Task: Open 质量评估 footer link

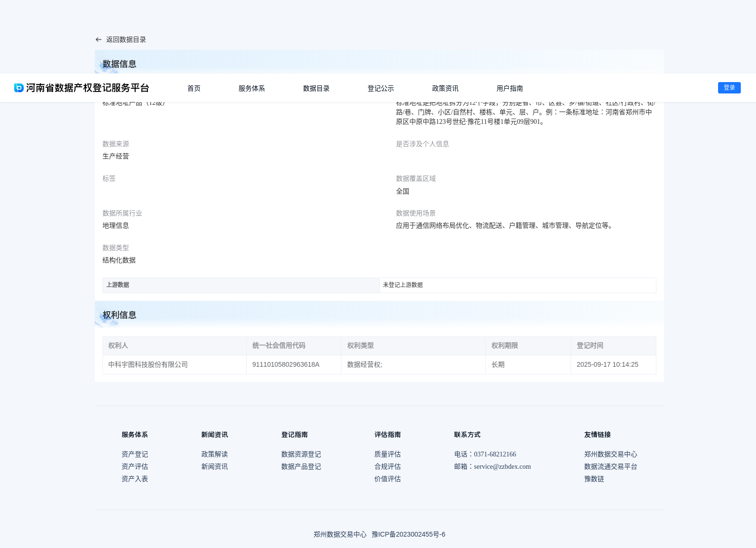Action: (387, 455)
